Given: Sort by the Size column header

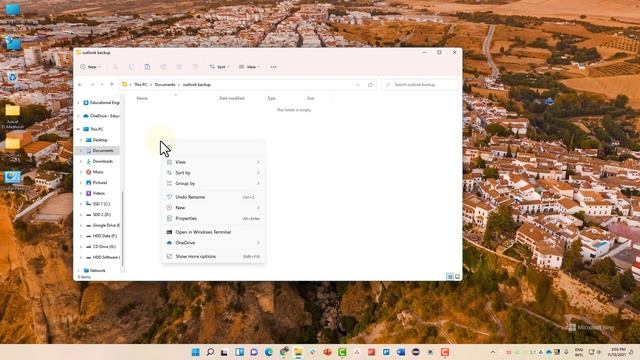Looking at the screenshot, I should 311,98.
